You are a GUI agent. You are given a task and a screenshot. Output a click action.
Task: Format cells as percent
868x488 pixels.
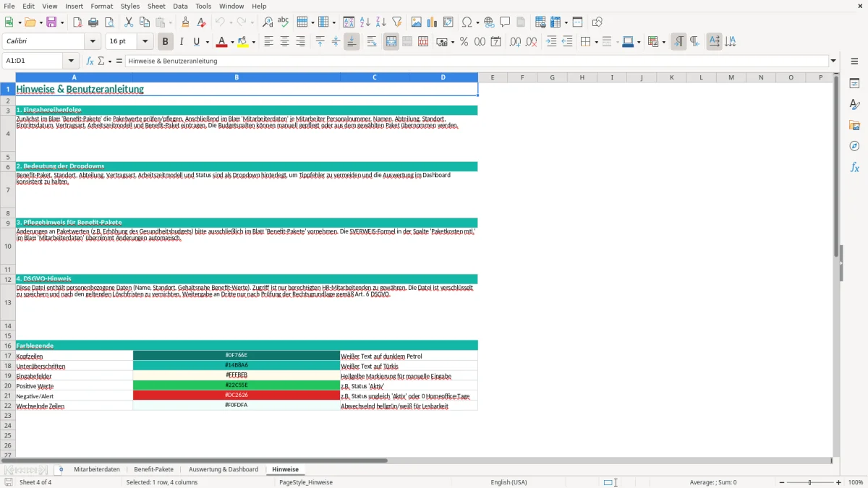(464, 42)
